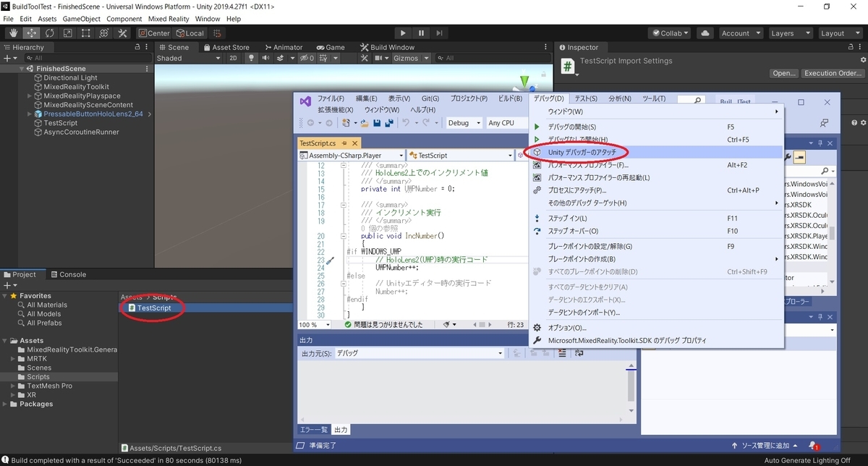
Task: Expand MixedRealityPlayspace in Hierarchy
Action: (x=30, y=96)
